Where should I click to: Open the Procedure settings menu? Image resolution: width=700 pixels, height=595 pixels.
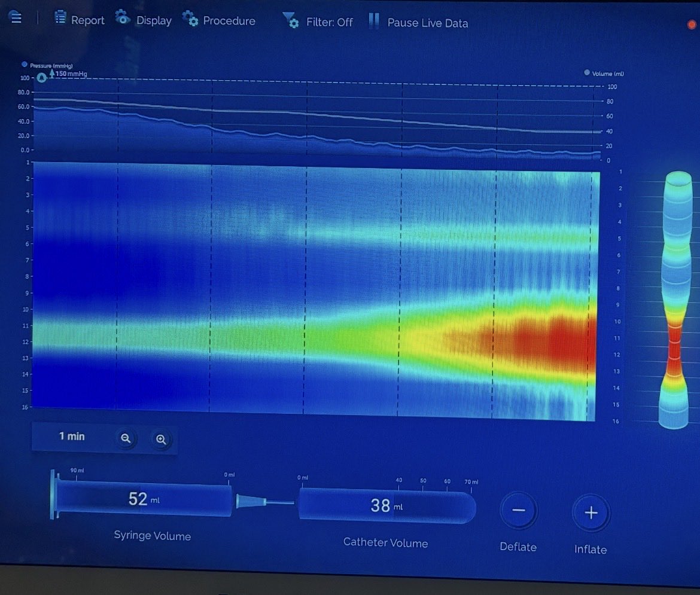point(219,20)
